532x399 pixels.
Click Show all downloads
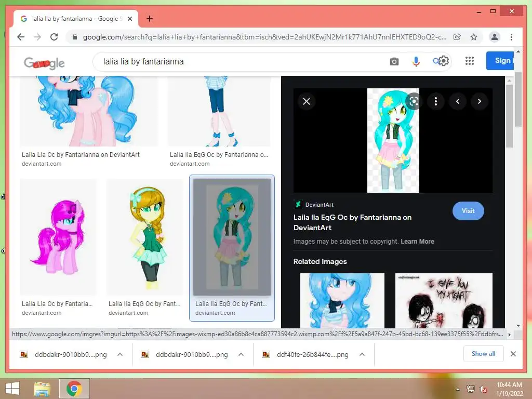tap(484, 354)
